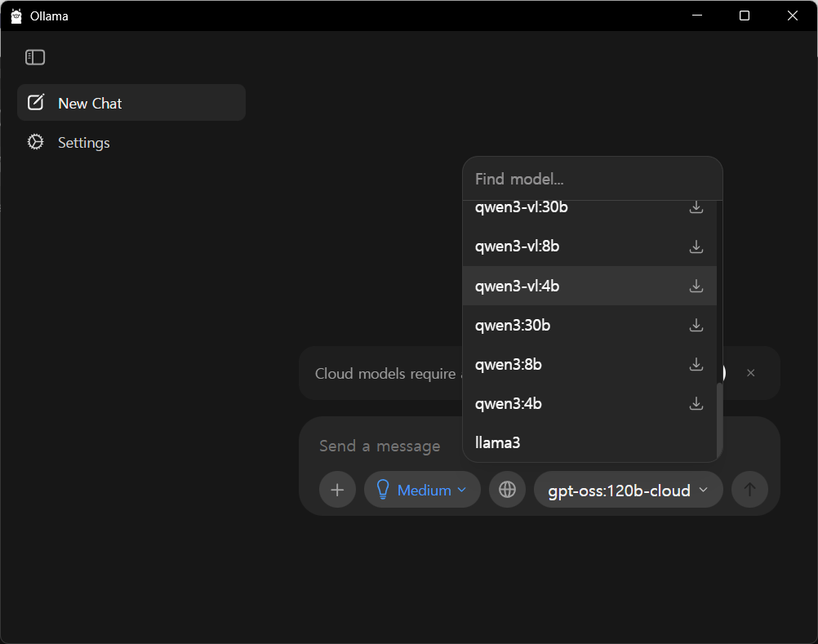
Task: Select qwen3-vl:30b from model list
Action: tap(589, 208)
